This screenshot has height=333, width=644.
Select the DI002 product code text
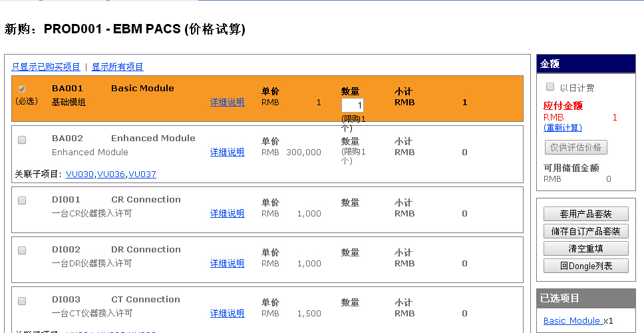click(x=66, y=250)
